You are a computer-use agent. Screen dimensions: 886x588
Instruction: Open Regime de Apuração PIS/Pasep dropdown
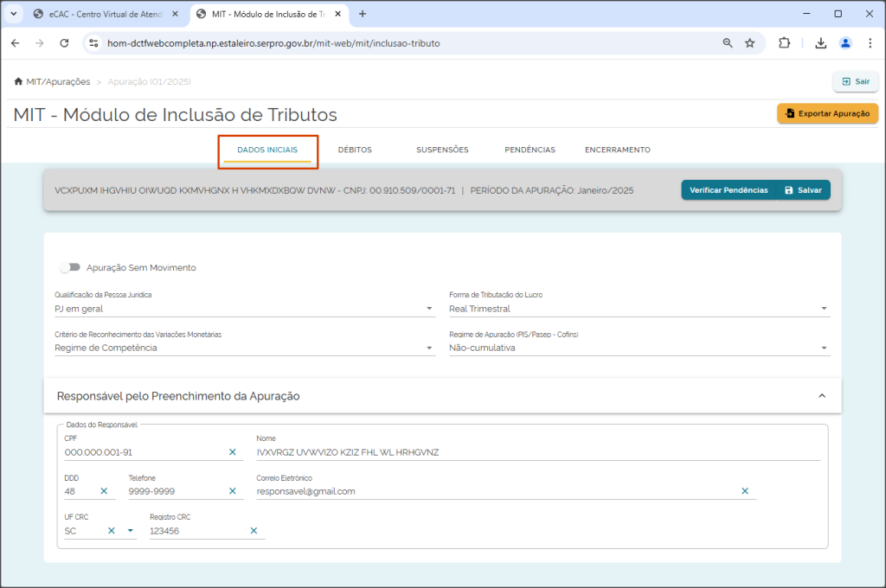[639, 348]
